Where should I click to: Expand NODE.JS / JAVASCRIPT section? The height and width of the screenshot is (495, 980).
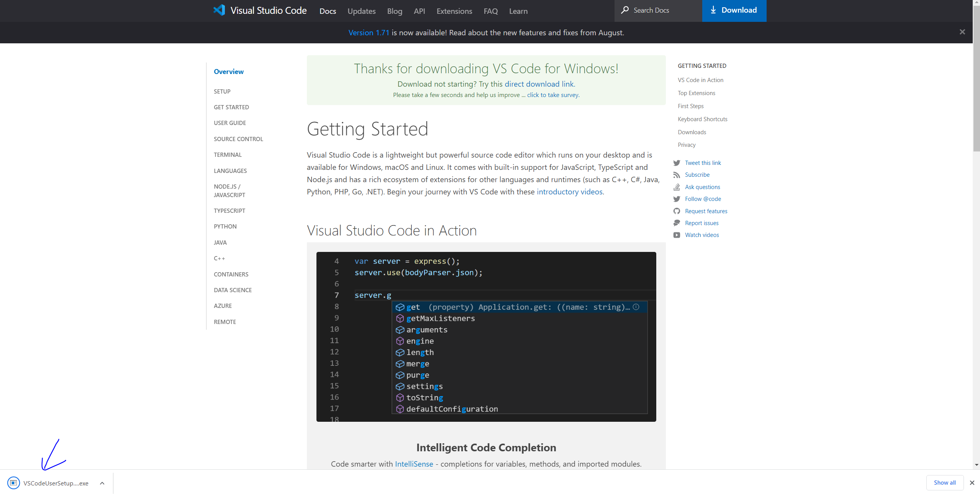pos(229,191)
